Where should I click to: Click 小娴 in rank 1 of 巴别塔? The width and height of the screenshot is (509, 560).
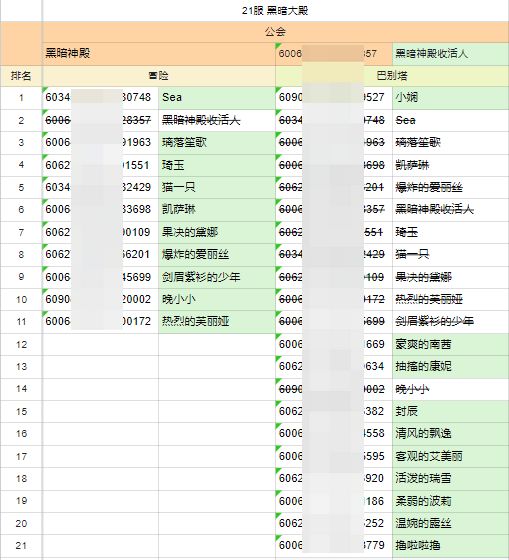pyautogui.click(x=450, y=98)
